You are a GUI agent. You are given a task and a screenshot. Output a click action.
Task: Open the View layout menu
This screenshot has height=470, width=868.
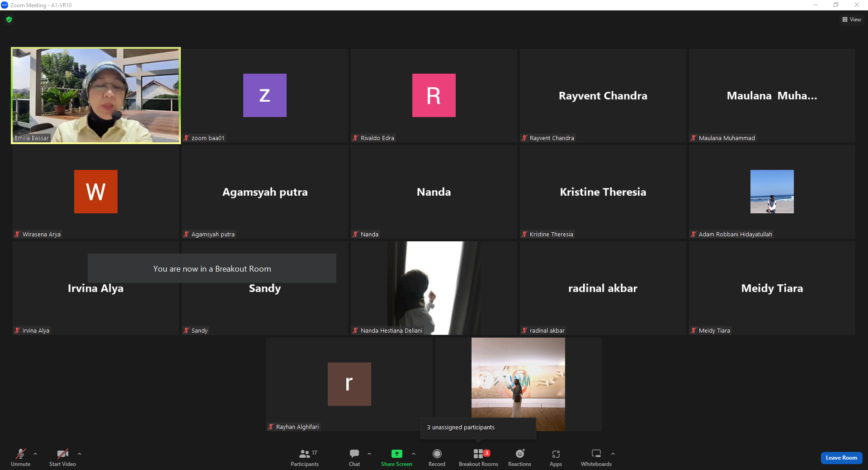[x=852, y=19]
